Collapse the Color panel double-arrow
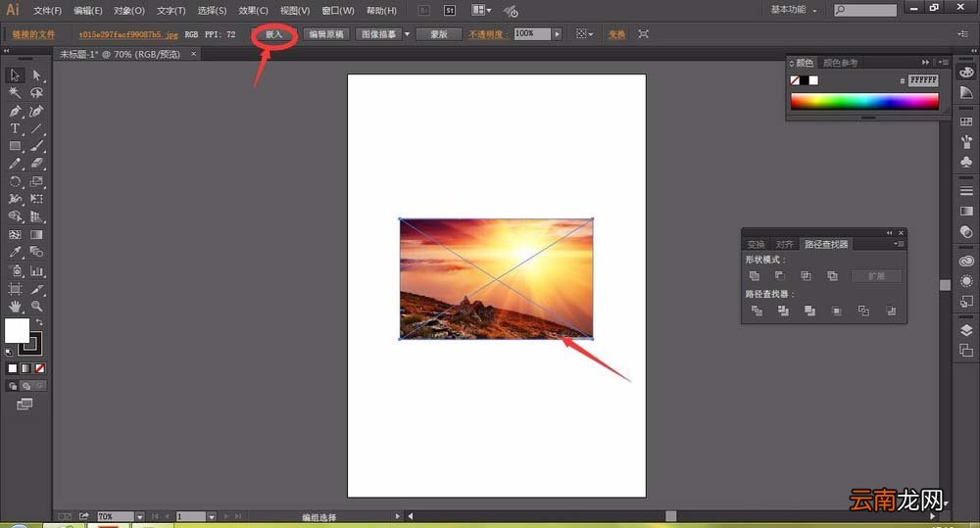 pos(926,63)
